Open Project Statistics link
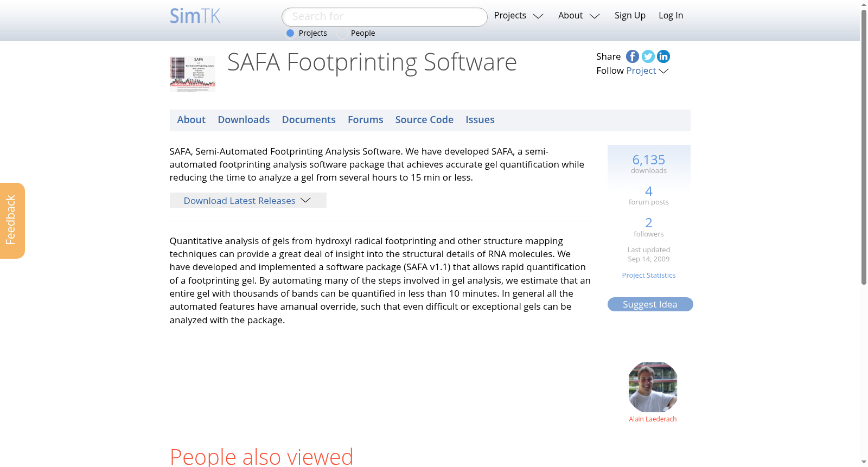 pyautogui.click(x=649, y=276)
